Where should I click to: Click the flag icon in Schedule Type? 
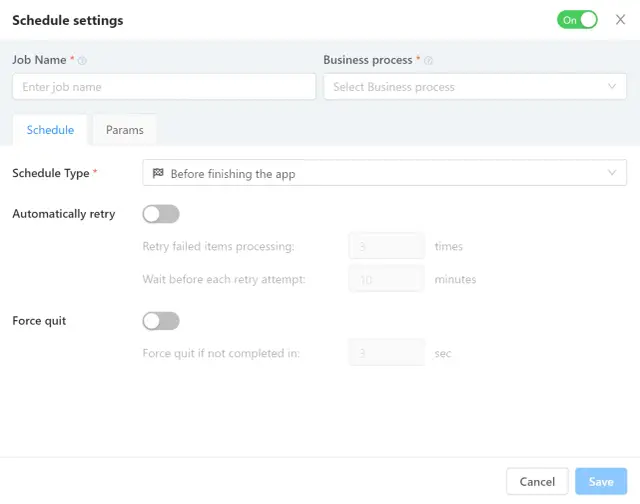tap(158, 174)
